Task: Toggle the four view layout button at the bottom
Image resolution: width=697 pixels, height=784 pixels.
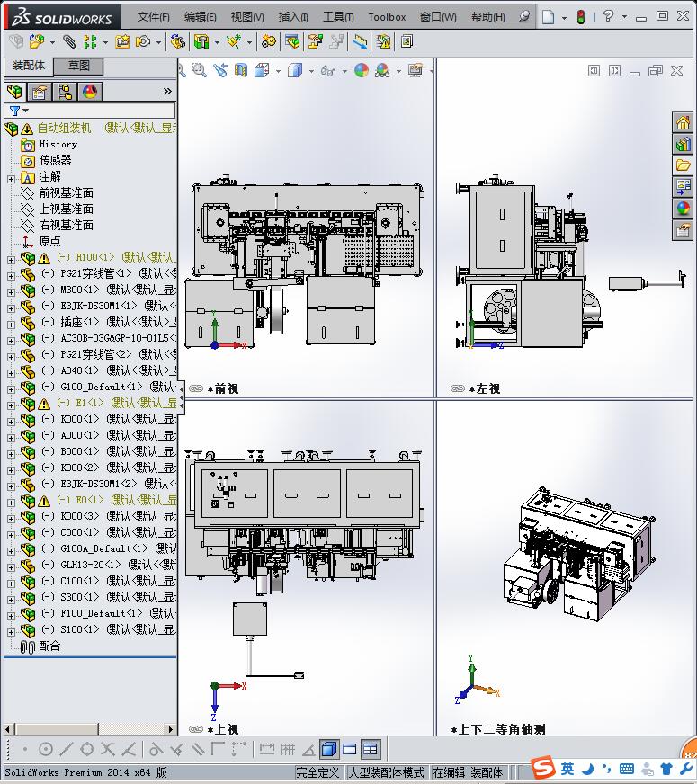Action: point(370,749)
